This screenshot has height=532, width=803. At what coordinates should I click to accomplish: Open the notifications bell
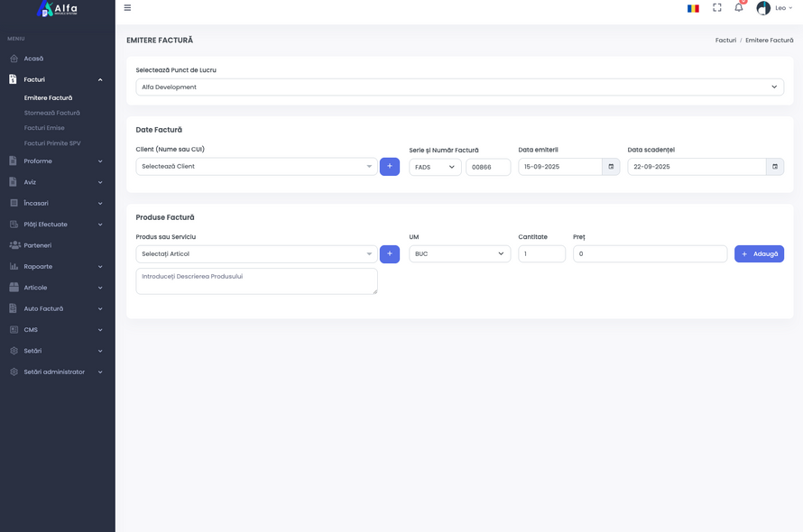pos(738,7)
